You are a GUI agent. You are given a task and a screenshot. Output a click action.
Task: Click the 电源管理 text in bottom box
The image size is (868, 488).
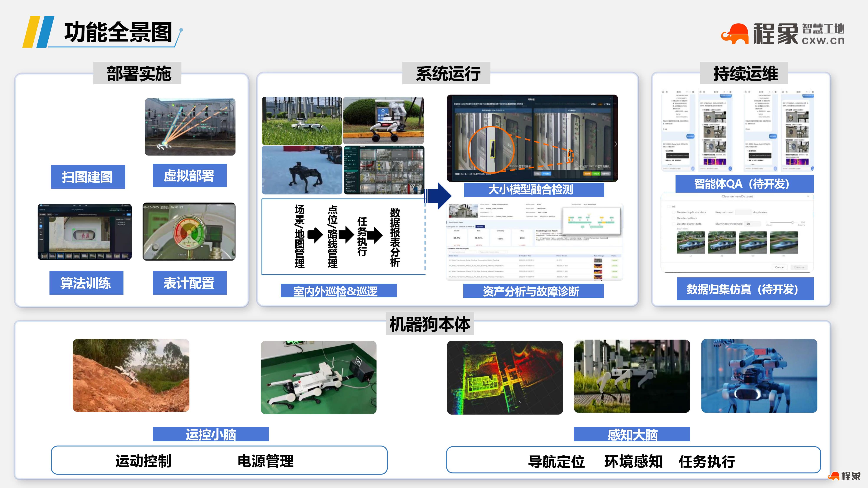pos(265,461)
